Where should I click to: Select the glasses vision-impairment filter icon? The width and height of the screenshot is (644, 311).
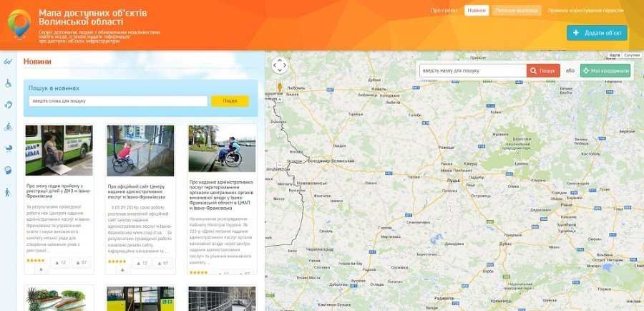(9, 62)
